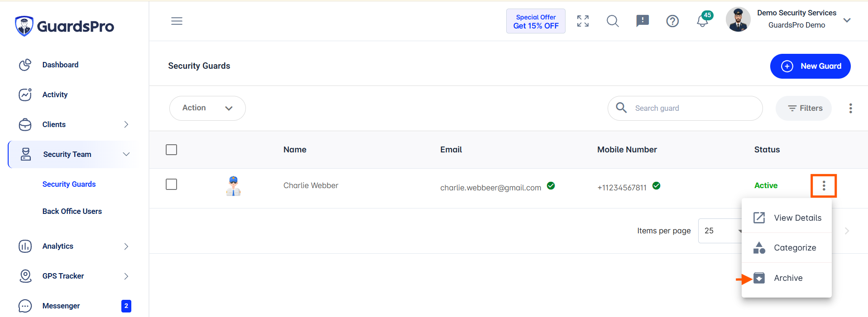This screenshot has height=317, width=868.
Task: Choose View Details in the row menu
Action: point(786,218)
